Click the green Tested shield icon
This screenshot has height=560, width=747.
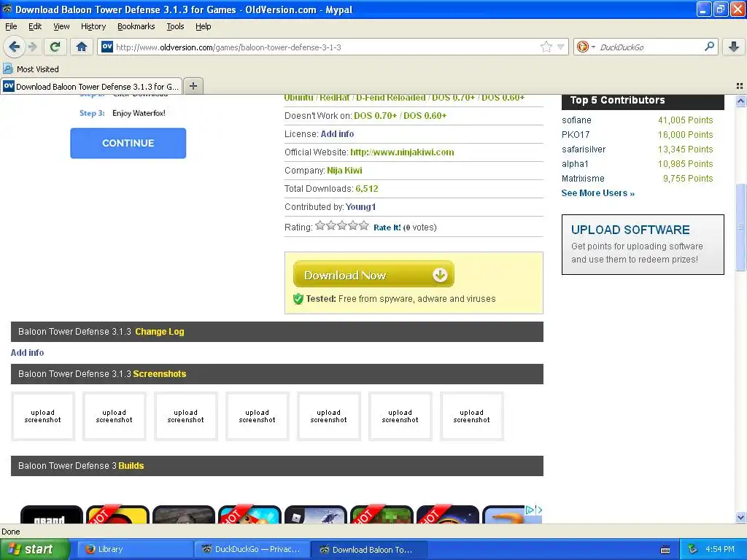[x=298, y=298]
